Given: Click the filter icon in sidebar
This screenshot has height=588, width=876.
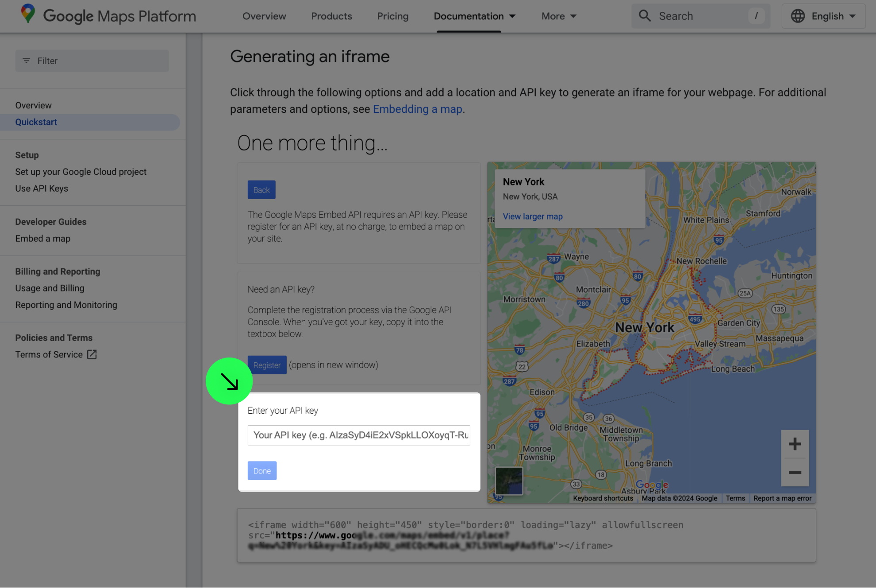Looking at the screenshot, I should click(x=27, y=61).
